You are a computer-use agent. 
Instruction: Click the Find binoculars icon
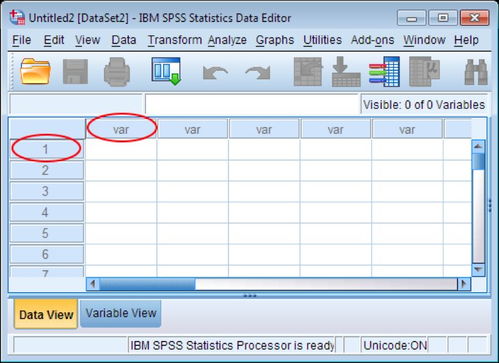476,72
